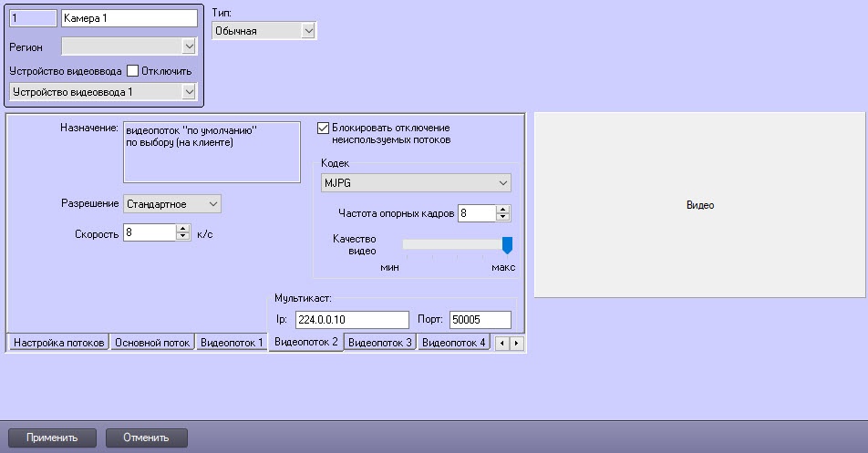Increase Скорость value with up arrow
Viewport: 868px width, 453px height.
tap(182, 228)
